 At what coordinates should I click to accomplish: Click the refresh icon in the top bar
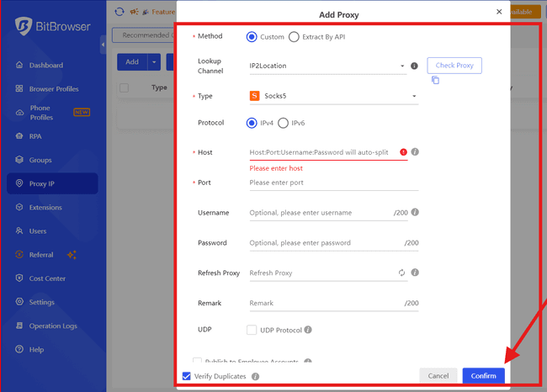[x=119, y=12]
